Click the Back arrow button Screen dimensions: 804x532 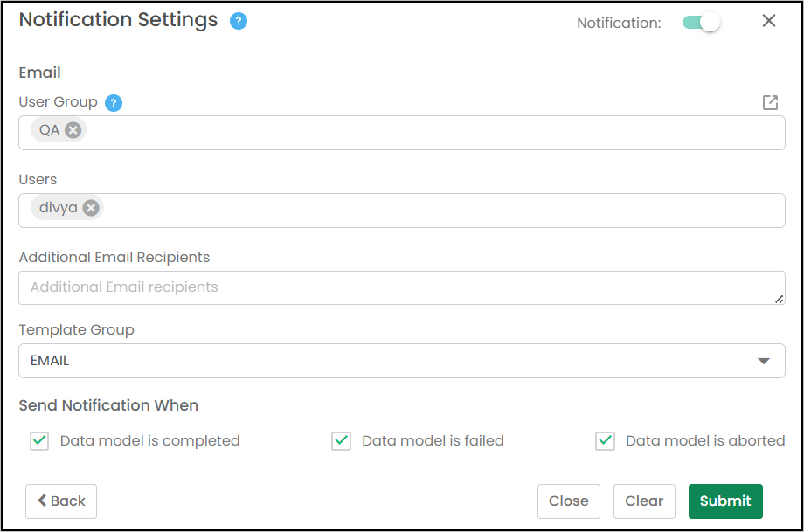tap(61, 501)
